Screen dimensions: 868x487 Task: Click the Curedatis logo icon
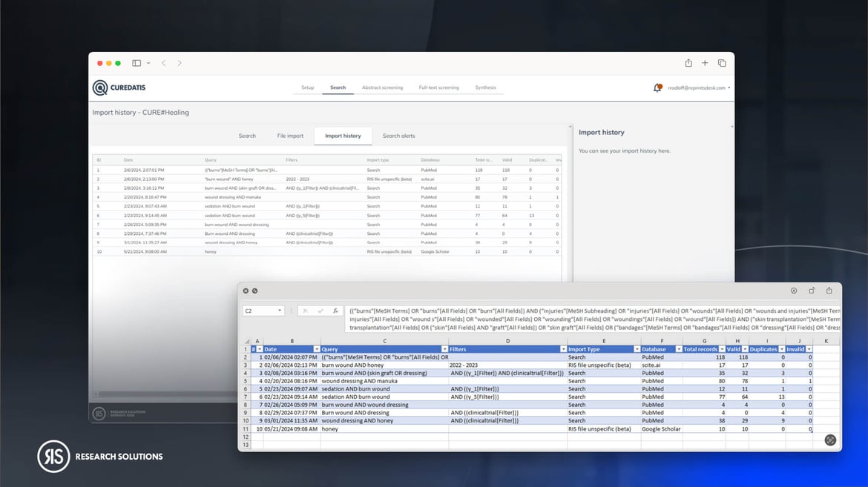(100, 87)
